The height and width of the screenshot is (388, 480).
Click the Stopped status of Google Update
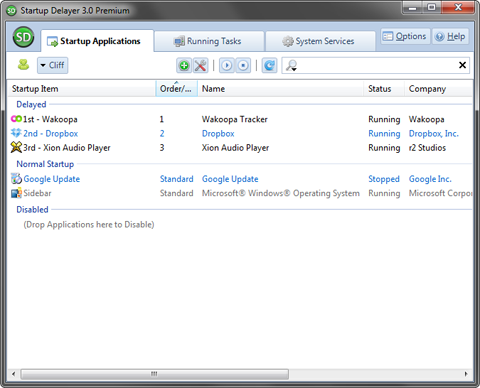pyautogui.click(x=384, y=179)
